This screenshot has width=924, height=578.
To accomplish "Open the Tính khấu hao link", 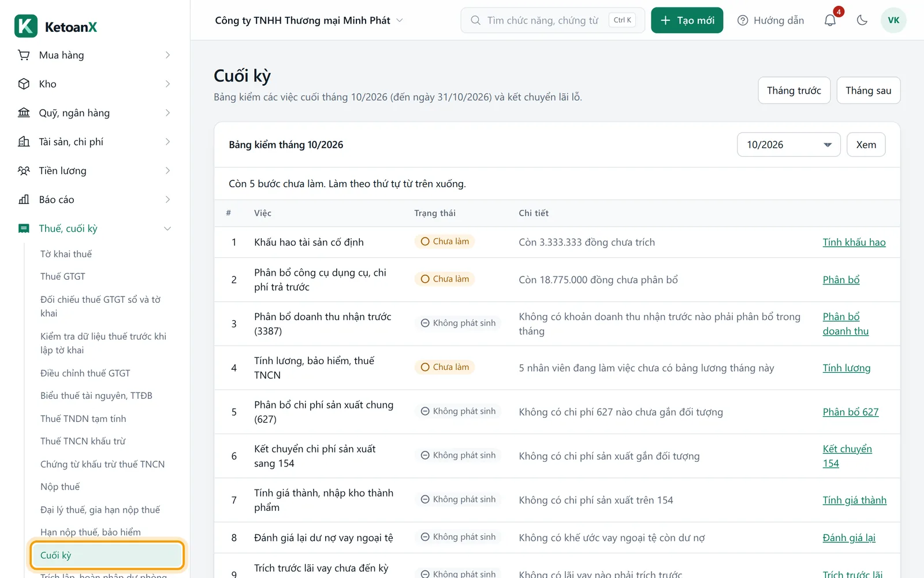I will [x=854, y=242].
